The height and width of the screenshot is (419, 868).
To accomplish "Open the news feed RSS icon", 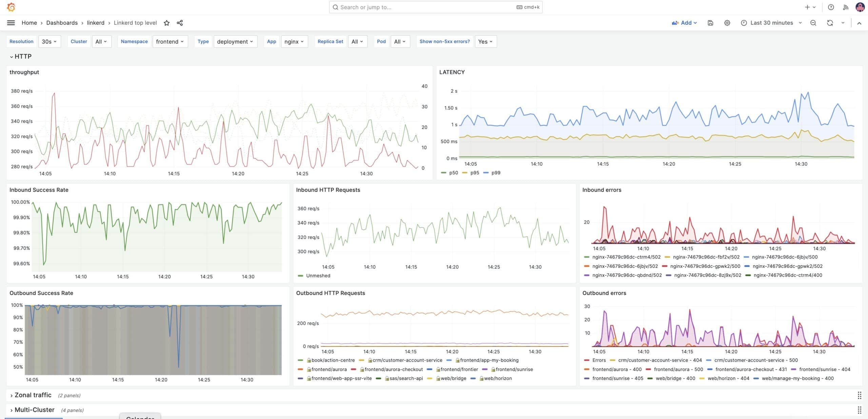I will [845, 7].
